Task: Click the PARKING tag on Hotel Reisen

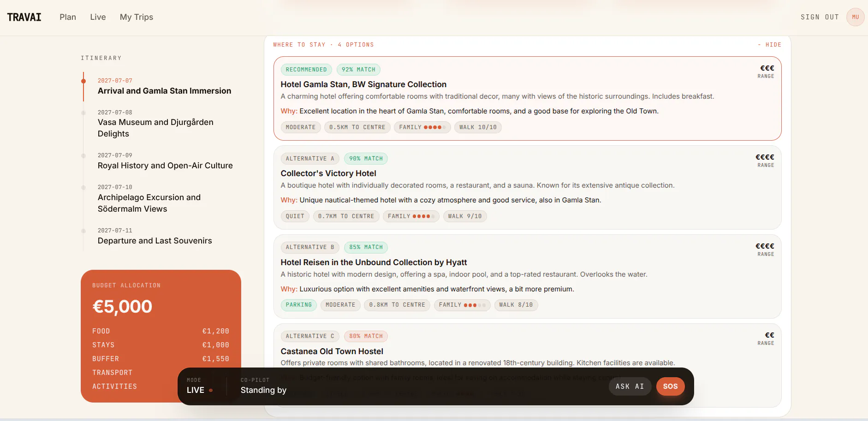Action: pyautogui.click(x=299, y=305)
